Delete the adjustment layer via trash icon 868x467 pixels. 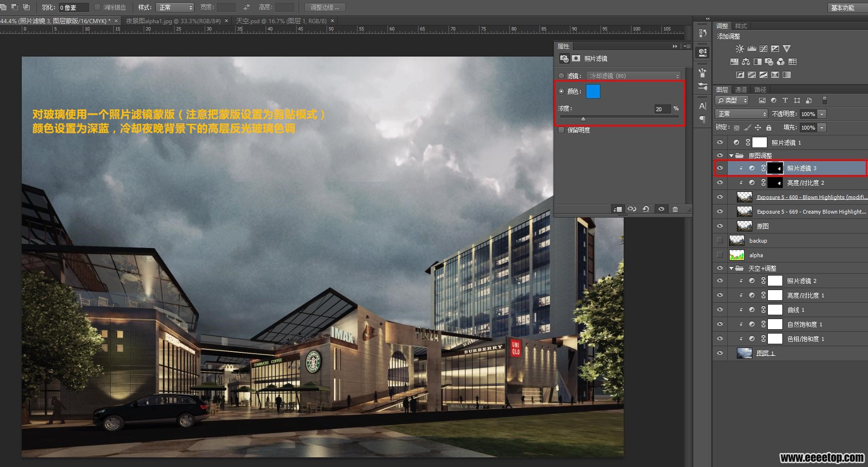click(675, 209)
